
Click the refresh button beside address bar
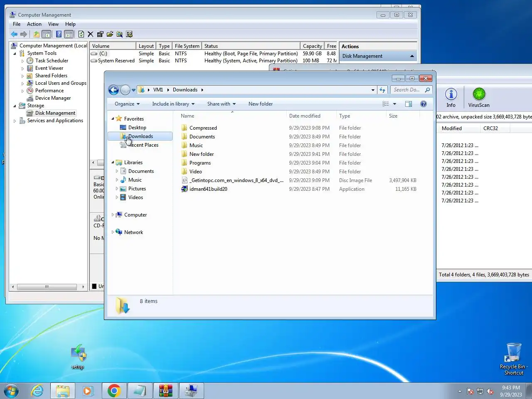(382, 90)
